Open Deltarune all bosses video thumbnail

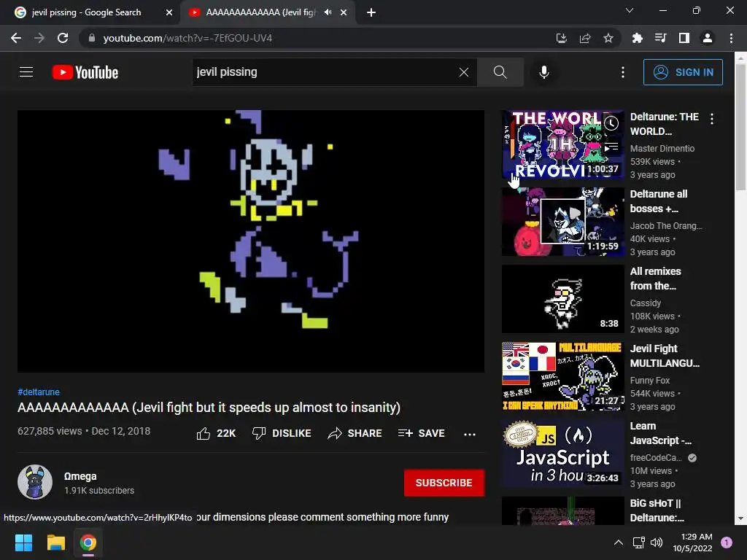coord(563,222)
